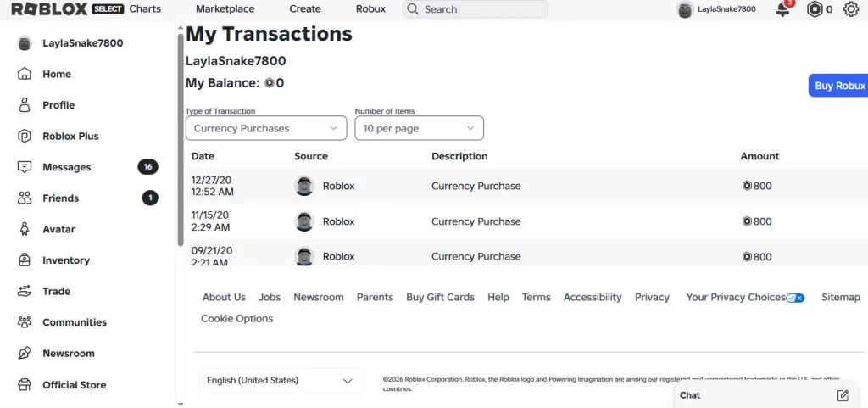The image size is (868, 408).
Task: Open Official Store label in sidebar
Action: 75,385
